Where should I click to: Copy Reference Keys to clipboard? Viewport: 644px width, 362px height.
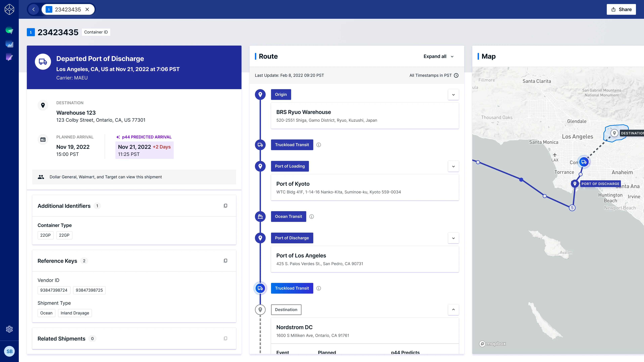pos(225,261)
